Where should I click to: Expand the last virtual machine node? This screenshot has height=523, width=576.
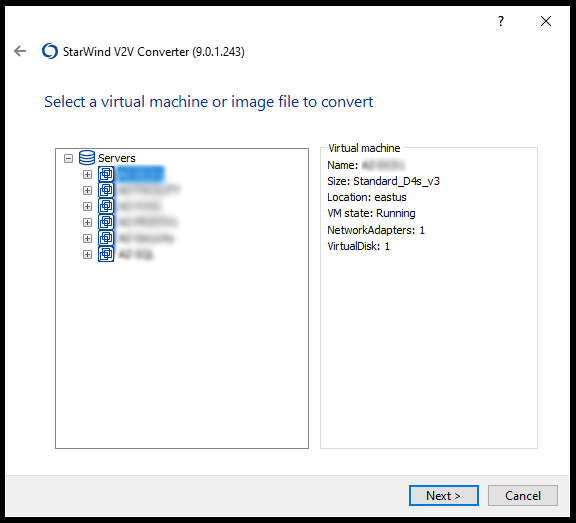pos(87,255)
